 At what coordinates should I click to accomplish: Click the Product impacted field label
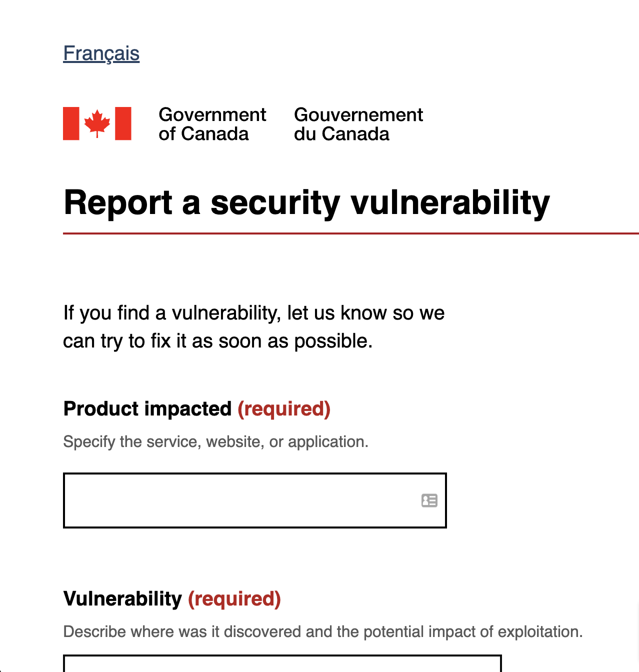point(147,409)
